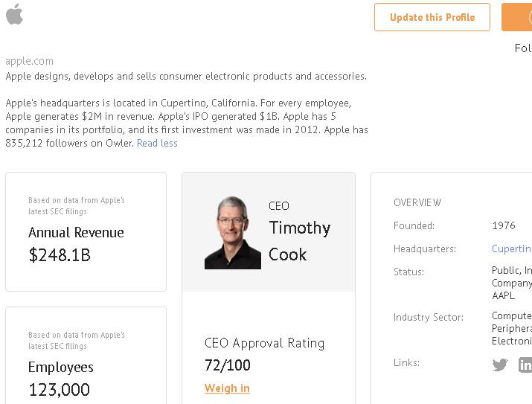Open Apple's LinkedIn profile icon
The image size is (532, 404).
[525, 365]
